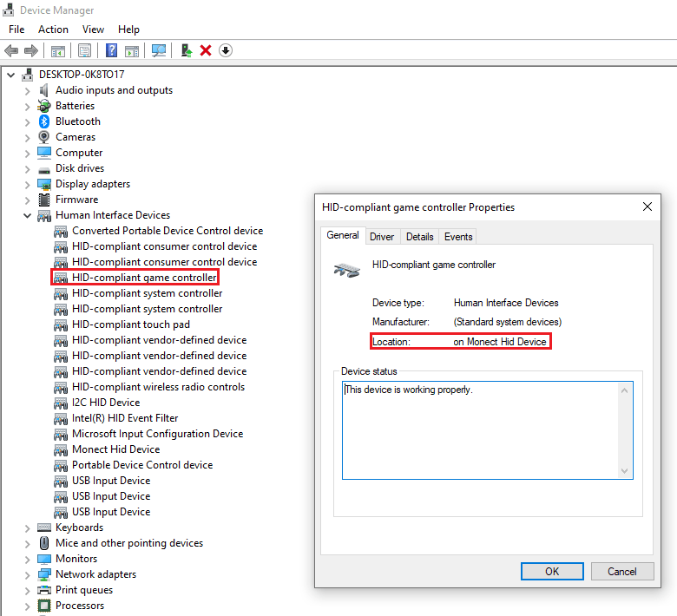This screenshot has width=677, height=616.
Task: Click the Cancel button
Action: pyautogui.click(x=621, y=571)
